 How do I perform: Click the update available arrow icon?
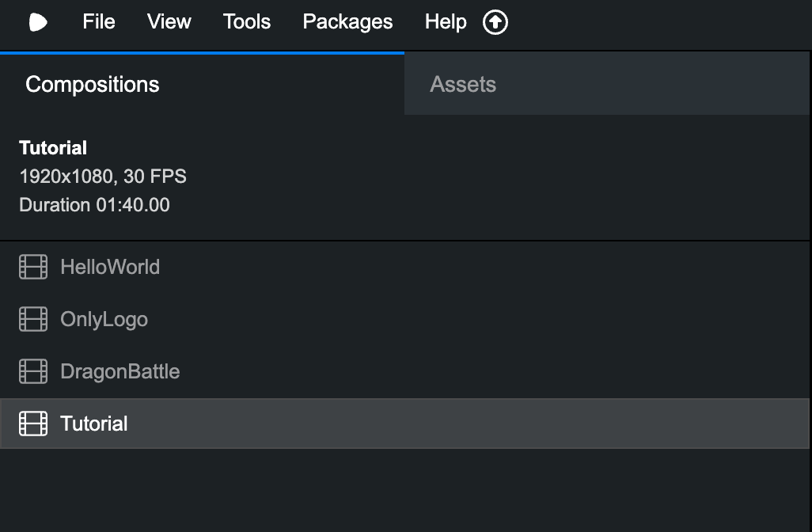495,22
